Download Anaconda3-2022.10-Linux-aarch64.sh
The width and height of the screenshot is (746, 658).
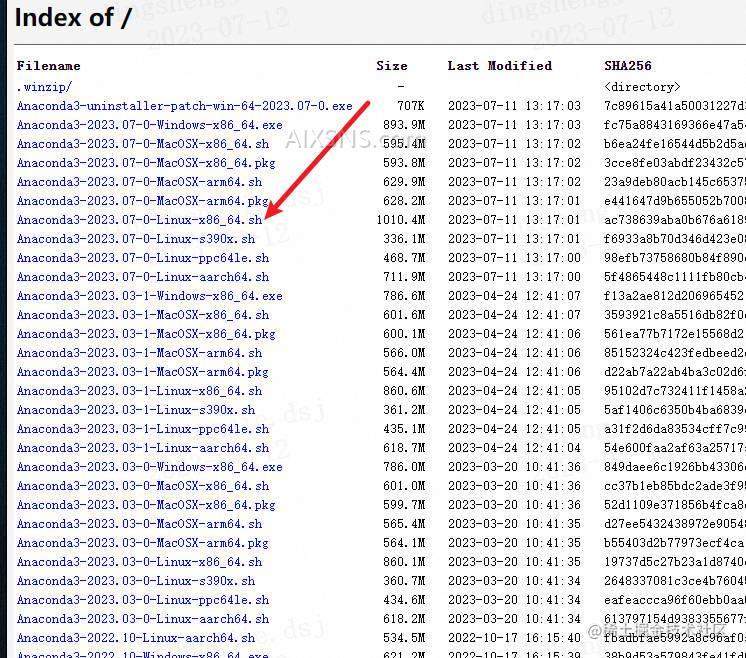tap(136, 638)
